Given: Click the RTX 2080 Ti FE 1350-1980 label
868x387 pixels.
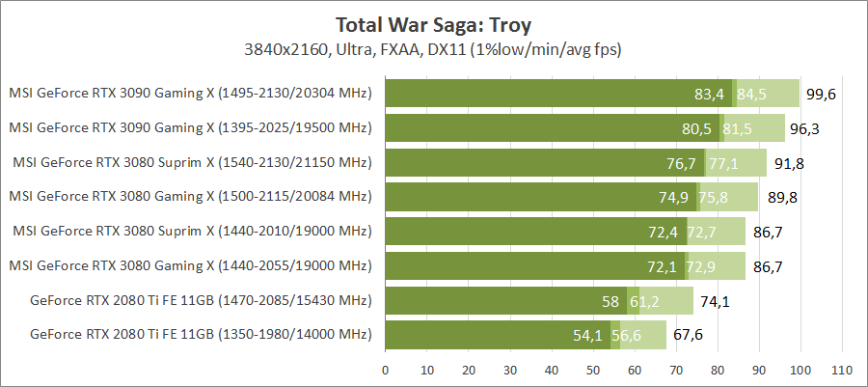Looking at the screenshot, I should click(x=201, y=335).
